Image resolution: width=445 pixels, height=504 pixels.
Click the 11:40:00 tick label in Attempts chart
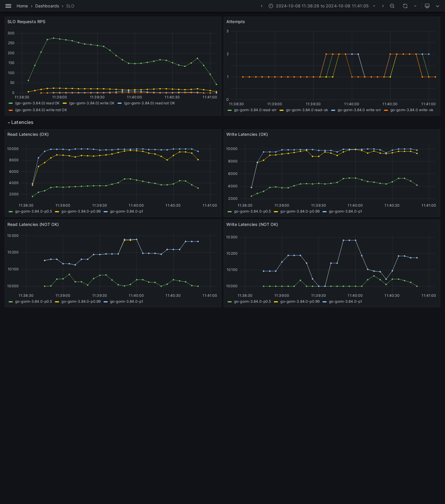coord(352,104)
